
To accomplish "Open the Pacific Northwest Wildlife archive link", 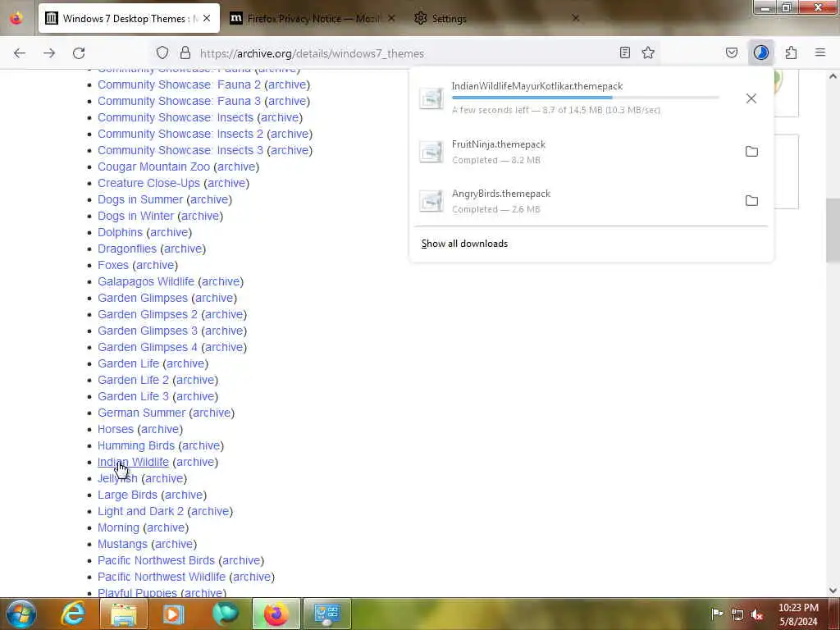I will pyautogui.click(x=252, y=577).
